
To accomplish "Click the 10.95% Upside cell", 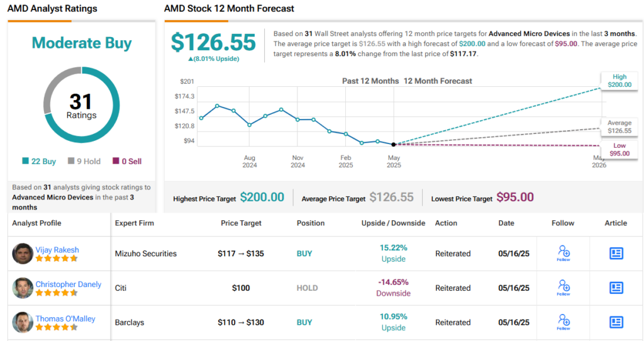I will [394, 322].
